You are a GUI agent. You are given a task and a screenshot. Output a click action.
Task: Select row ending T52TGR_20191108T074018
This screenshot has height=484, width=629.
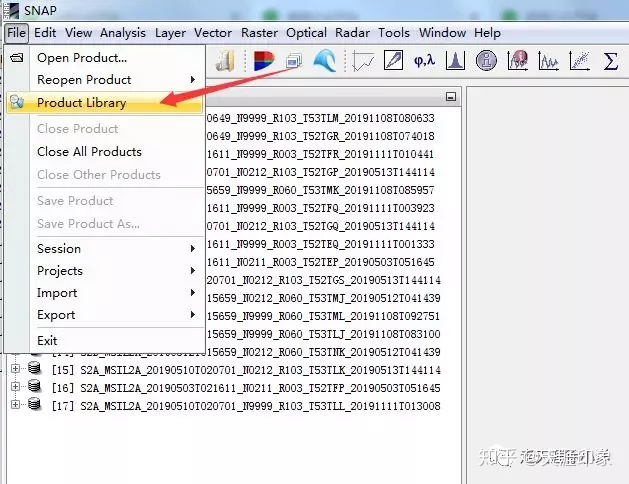pyautogui.click(x=321, y=136)
